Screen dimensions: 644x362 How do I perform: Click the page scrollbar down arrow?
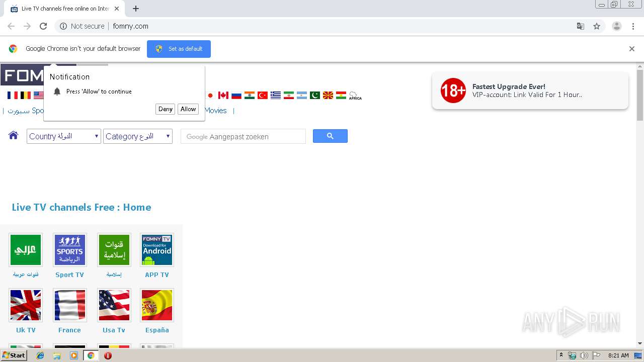(x=640, y=343)
